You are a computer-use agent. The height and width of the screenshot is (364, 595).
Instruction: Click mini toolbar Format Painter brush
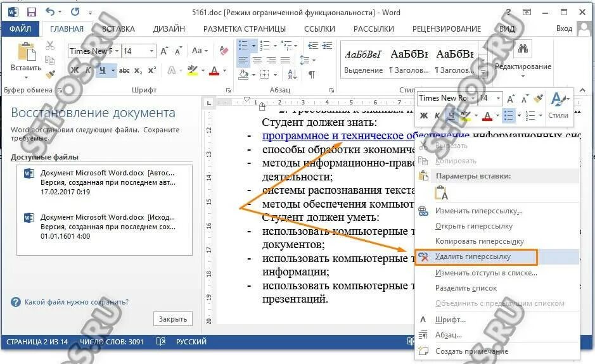click(x=538, y=99)
